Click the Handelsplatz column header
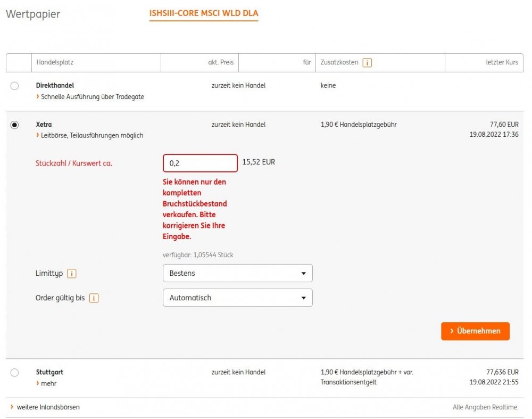 pyautogui.click(x=55, y=63)
